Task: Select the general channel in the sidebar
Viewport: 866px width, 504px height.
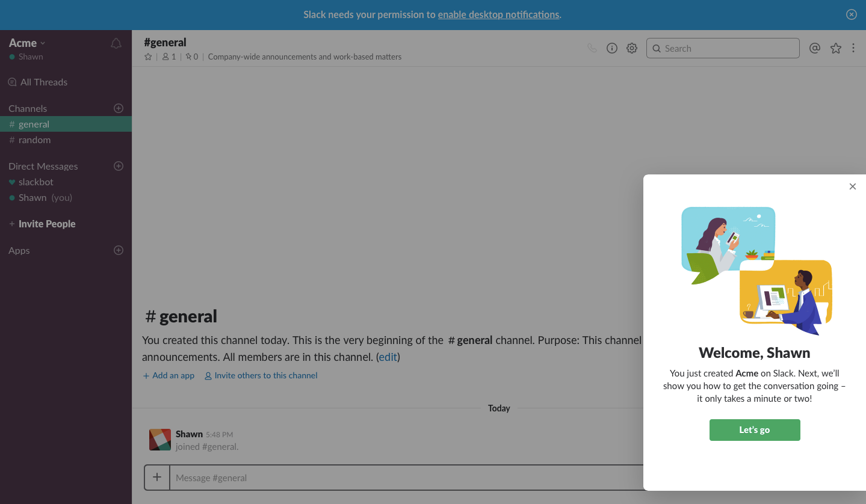Action: (66, 124)
